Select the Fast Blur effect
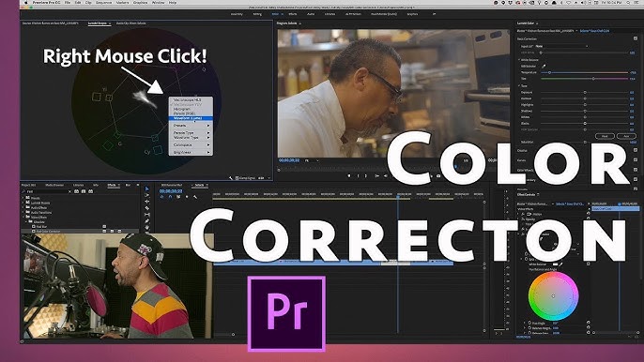The image size is (644, 362). pyautogui.click(x=41, y=227)
